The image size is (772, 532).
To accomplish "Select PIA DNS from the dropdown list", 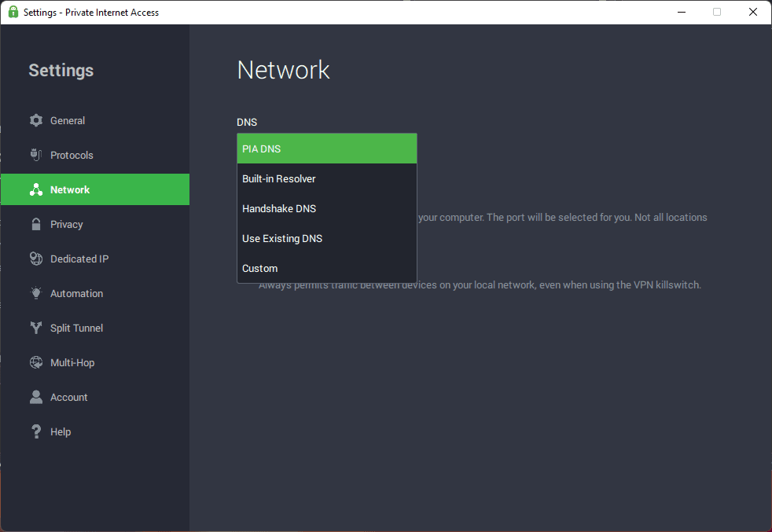I will click(x=326, y=149).
